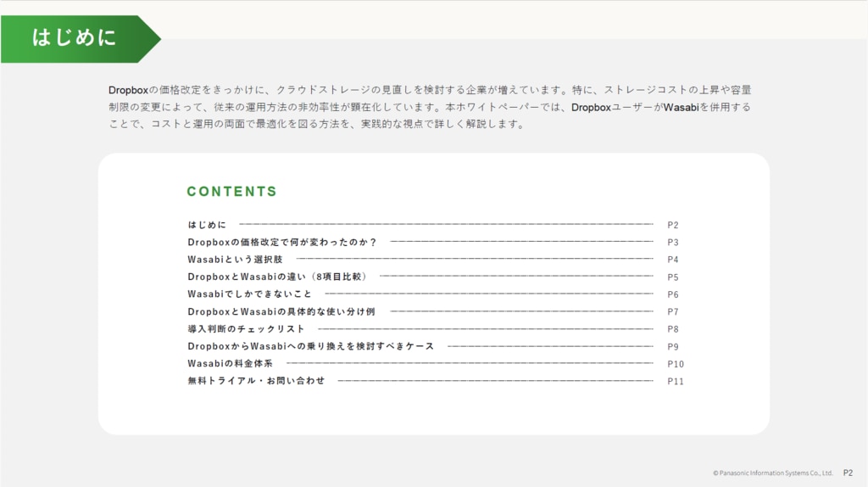Select 導入判断のチェックリスト entry
This screenshot has height=487, width=868.
coord(247,329)
